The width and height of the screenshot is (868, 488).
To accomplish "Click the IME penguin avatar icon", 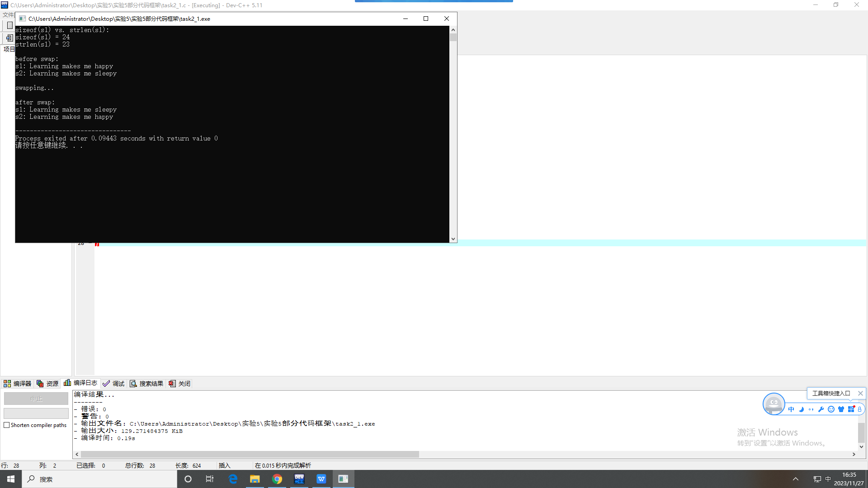I will point(774,404).
